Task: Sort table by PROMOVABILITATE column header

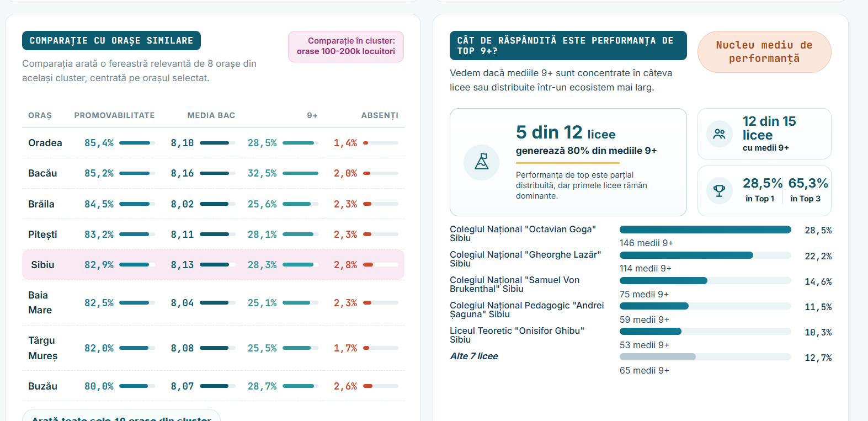Action: tap(114, 115)
